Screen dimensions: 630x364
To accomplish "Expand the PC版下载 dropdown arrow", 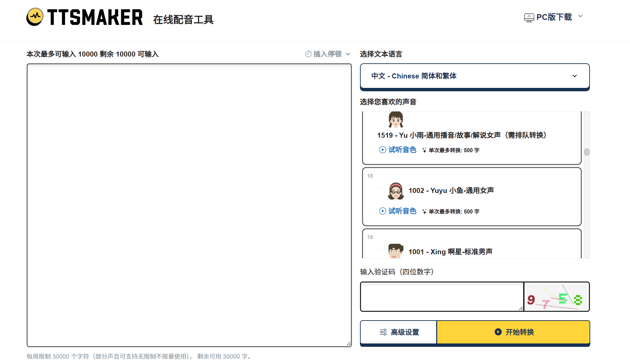I will point(580,16).
